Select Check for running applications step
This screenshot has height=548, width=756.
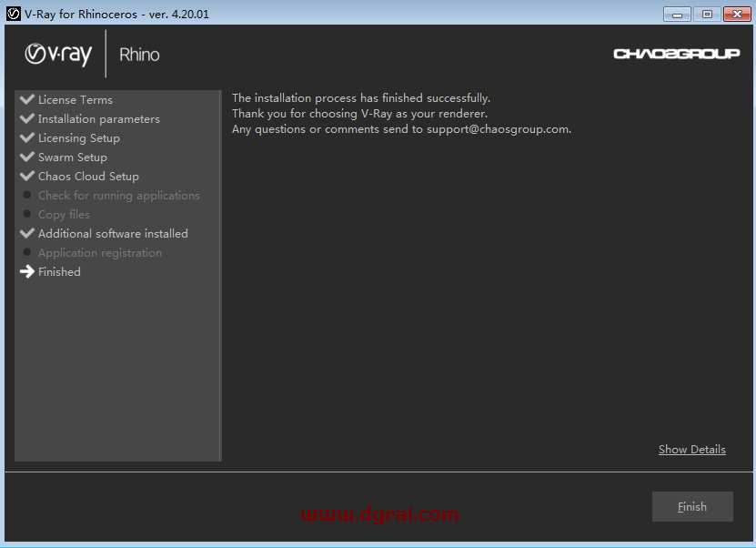tap(118, 196)
